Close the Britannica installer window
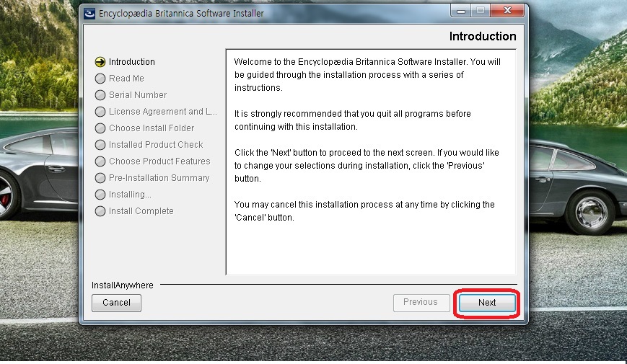 (507, 11)
